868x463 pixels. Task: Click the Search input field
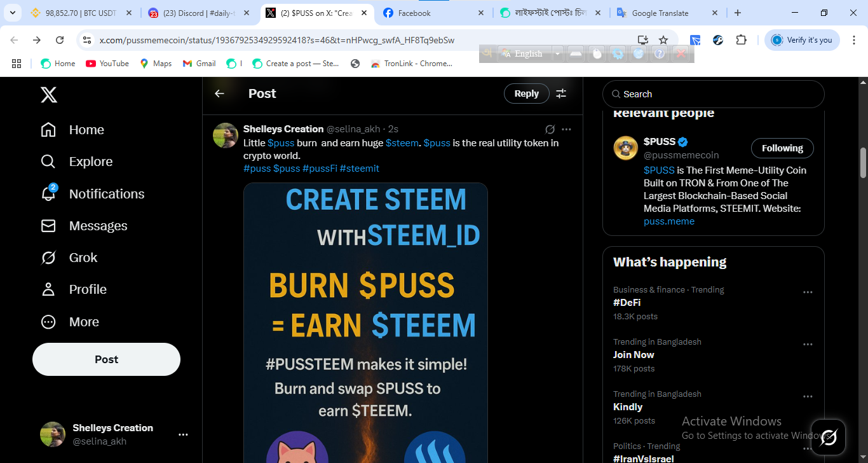coord(713,94)
